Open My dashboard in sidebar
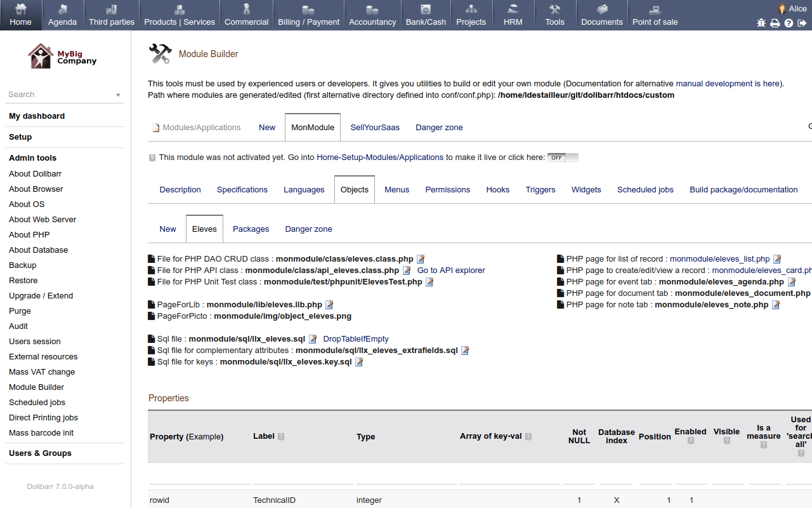Image resolution: width=812 pixels, height=508 pixels. (x=37, y=116)
